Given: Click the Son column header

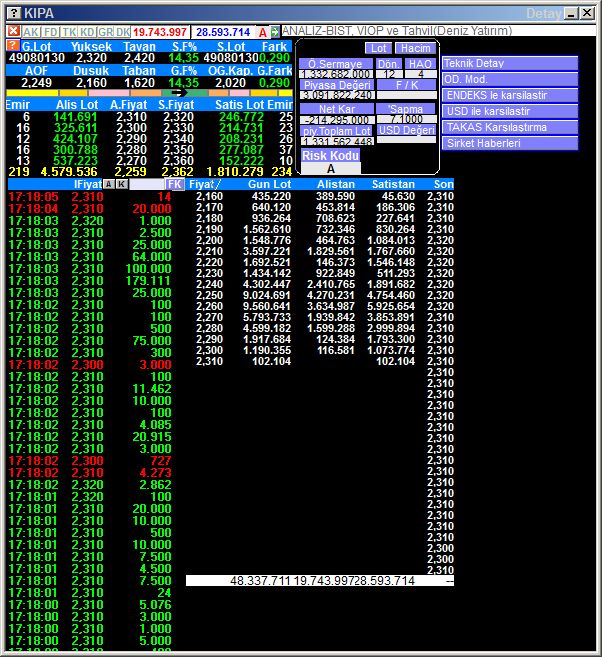Looking at the screenshot, I should 443,184.
